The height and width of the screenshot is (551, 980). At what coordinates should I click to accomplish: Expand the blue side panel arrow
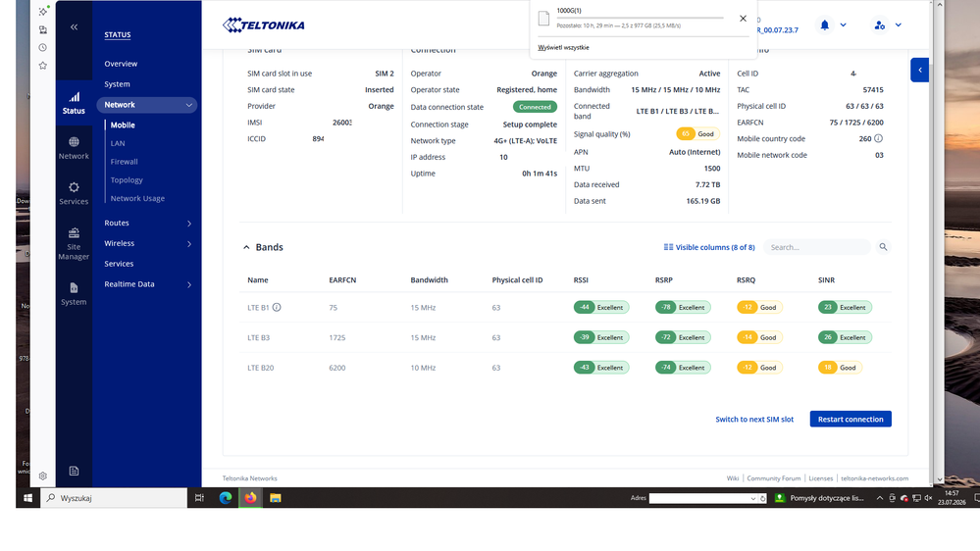[x=919, y=70]
